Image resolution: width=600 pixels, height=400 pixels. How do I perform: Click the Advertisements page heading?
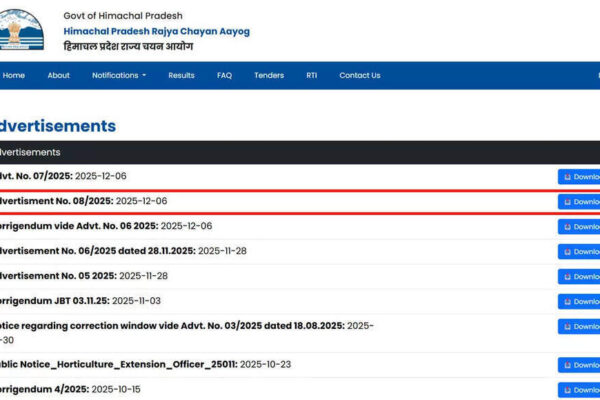click(x=58, y=126)
